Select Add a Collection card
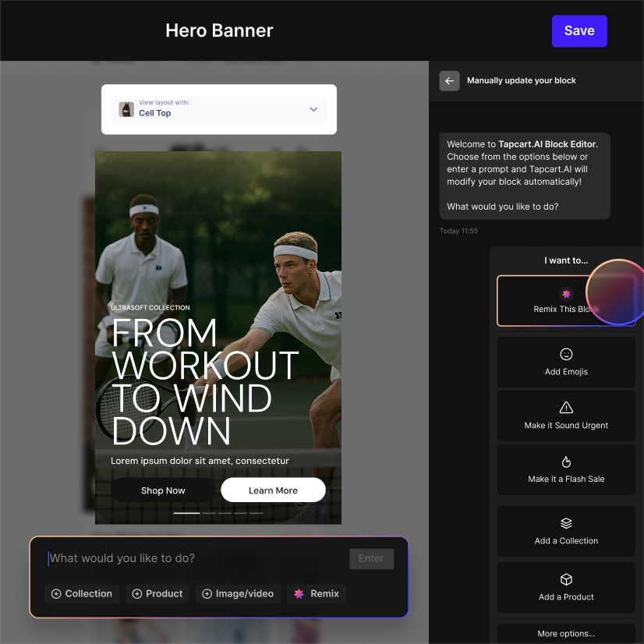 [x=566, y=531]
